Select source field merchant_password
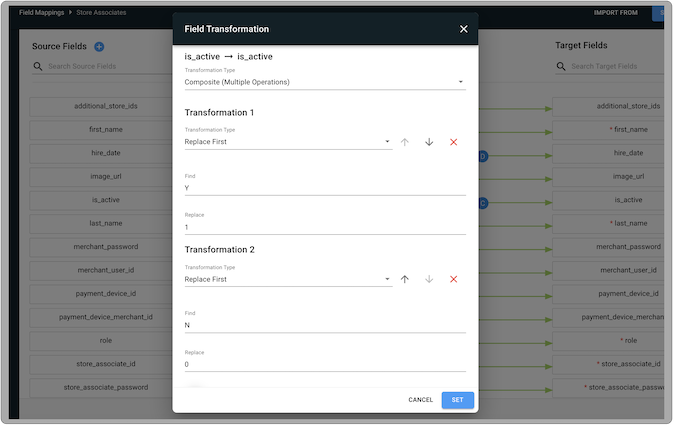Screen dimensions: 674x425 click(101, 247)
